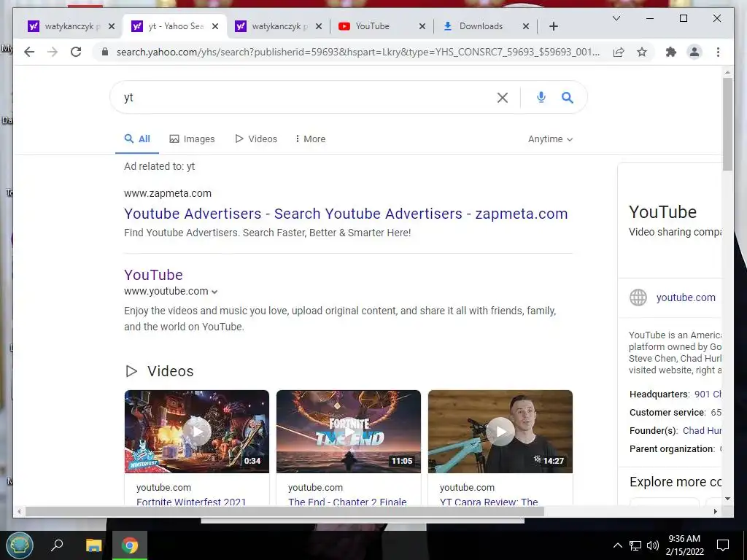Select the yt - Yahoo Search tab
Viewport: 747px width, 560px height.
tap(174, 26)
